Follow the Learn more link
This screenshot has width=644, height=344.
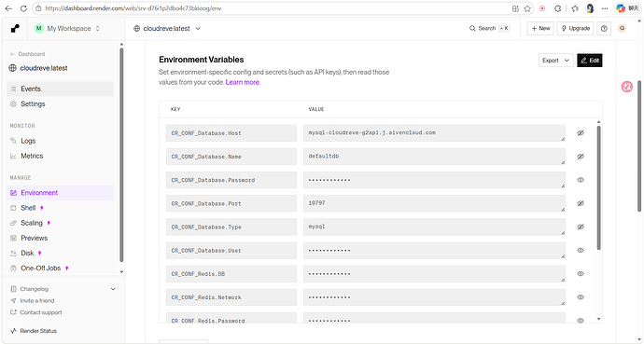click(x=243, y=82)
